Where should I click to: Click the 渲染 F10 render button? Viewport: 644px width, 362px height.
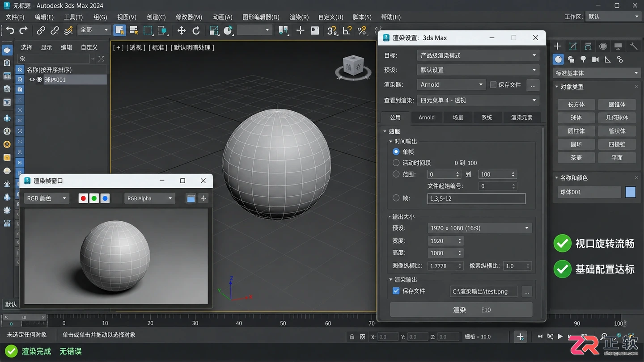[x=461, y=310]
